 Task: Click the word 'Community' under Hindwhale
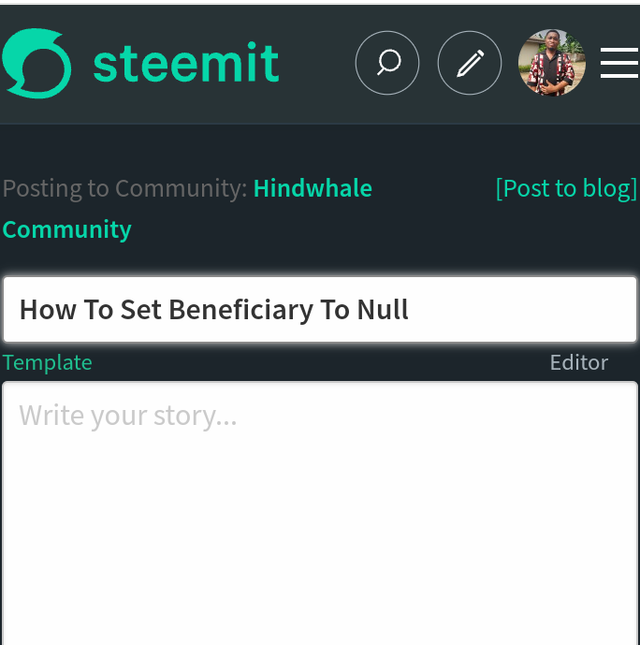(67, 229)
